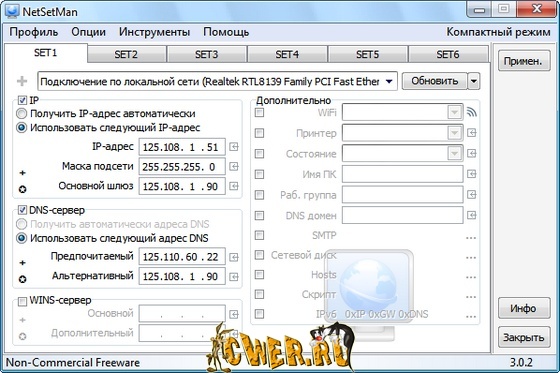Click the arrow icon beside the IP-адрес field
The width and height of the screenshot is (560, 373).
234,147
